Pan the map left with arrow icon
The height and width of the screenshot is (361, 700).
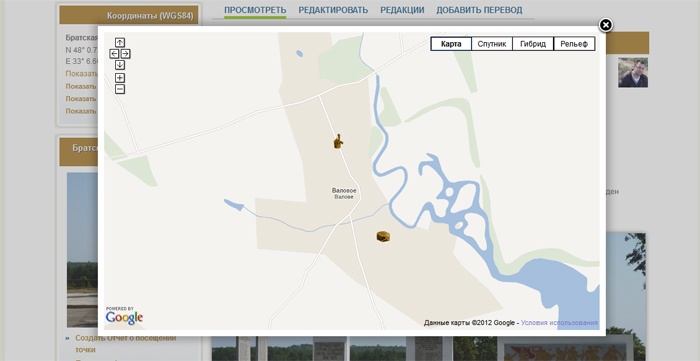(x=114, y=54)
